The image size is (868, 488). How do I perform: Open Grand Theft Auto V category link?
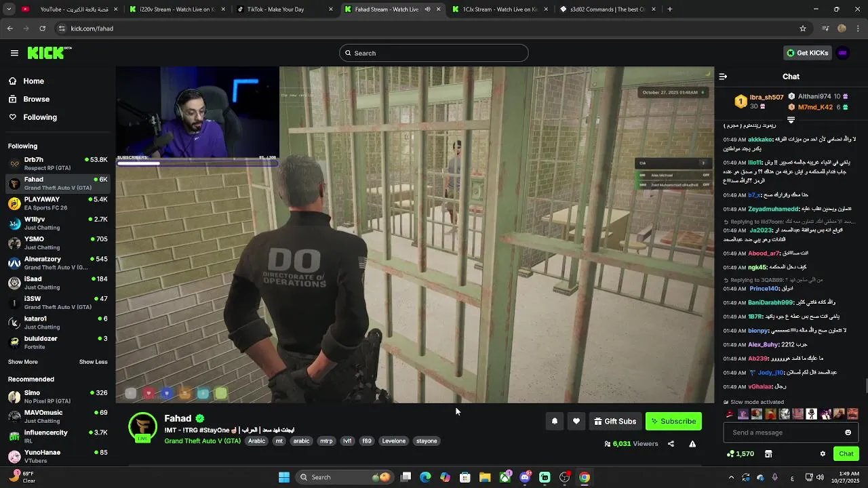(202, 441)
